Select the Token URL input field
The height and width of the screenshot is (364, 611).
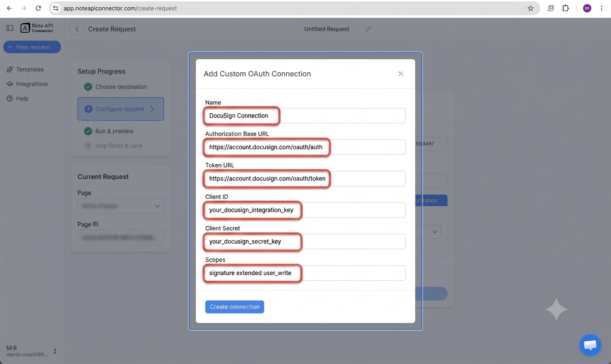click(x=305, y=178)
